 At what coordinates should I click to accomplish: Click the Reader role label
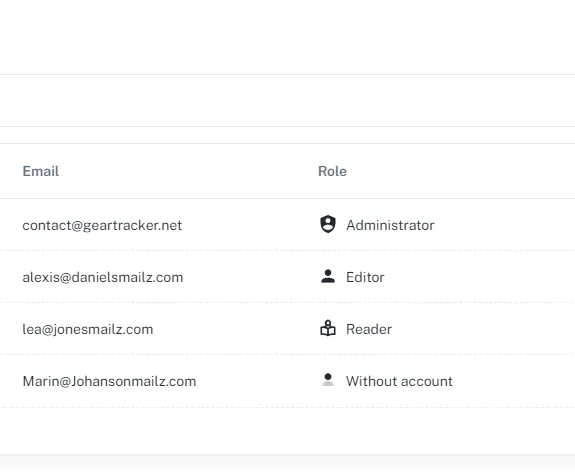tap(369, 329)
